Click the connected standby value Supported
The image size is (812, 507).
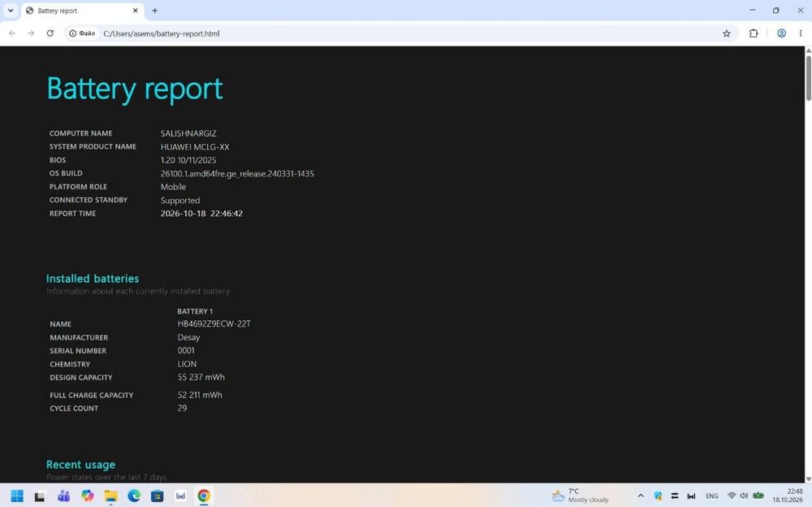tap(180, 200)
